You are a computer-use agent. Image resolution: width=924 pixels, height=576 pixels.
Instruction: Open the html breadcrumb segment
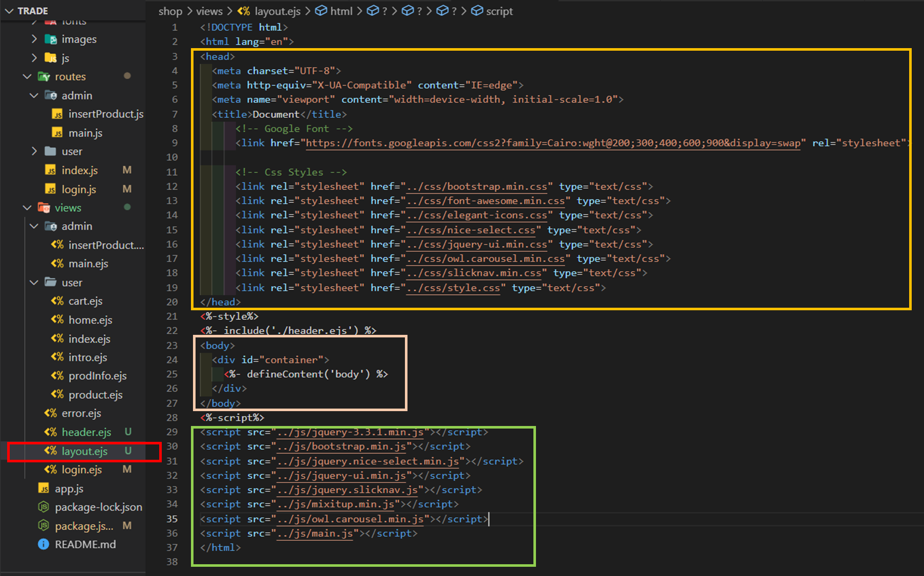point(341,11)
